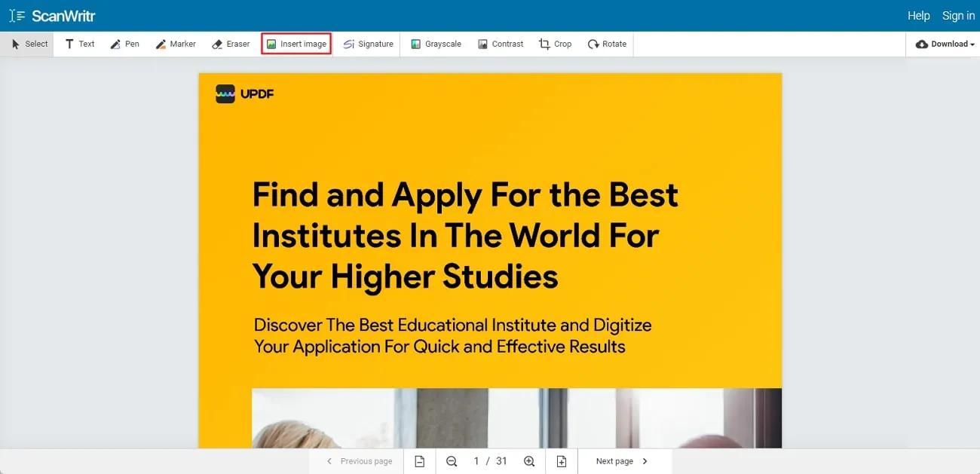Image resolution: width=980 pixels, height=474 pixels.
Task: Open the Download dropdown
Action: pos(944,44)
